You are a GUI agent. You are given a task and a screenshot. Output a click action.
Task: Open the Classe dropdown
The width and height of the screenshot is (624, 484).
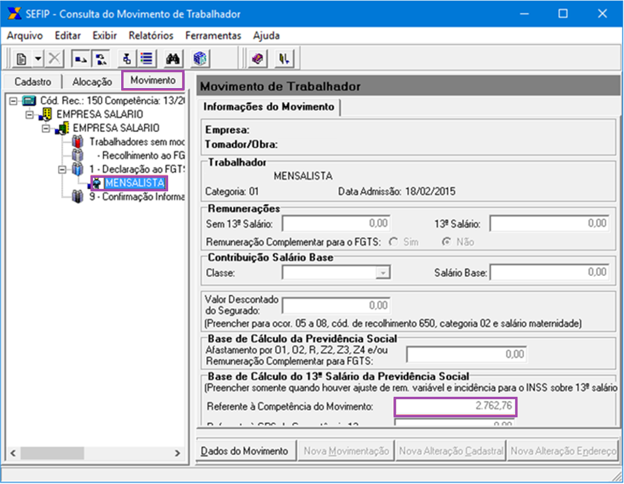click(383, 273)
